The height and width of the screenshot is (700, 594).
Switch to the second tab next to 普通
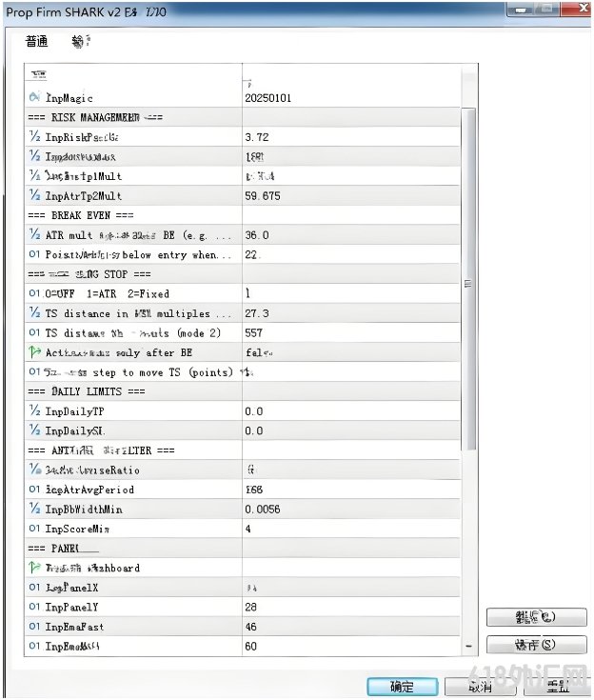(81, 42)
